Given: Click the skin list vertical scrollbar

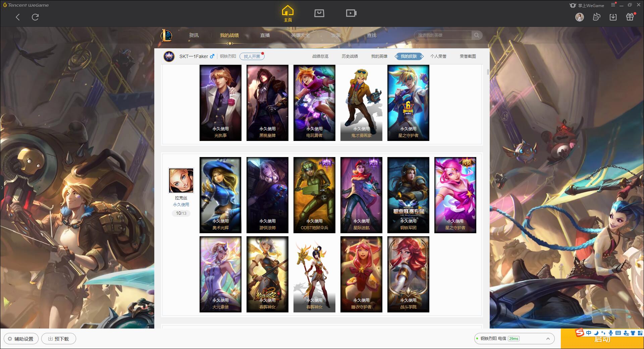Looking at the screenshot, I should (488, 72).
